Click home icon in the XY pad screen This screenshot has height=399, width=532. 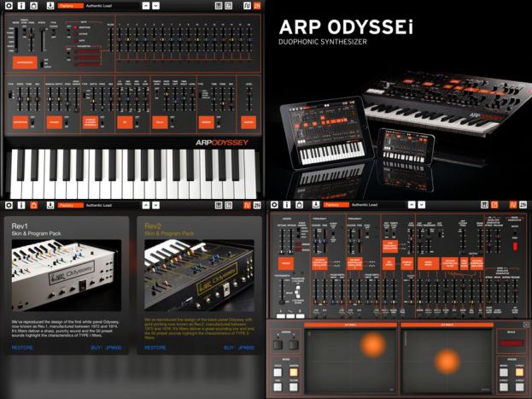299,204
